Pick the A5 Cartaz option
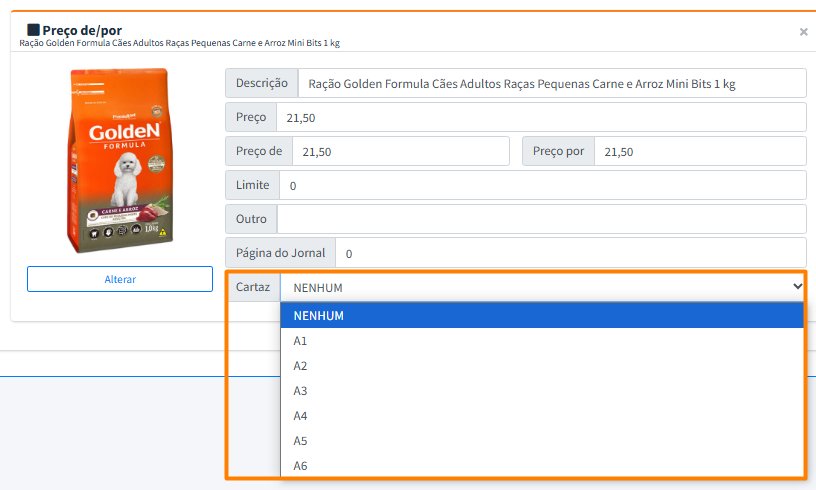Screen dimensions: 816x490 coord(542,441)
